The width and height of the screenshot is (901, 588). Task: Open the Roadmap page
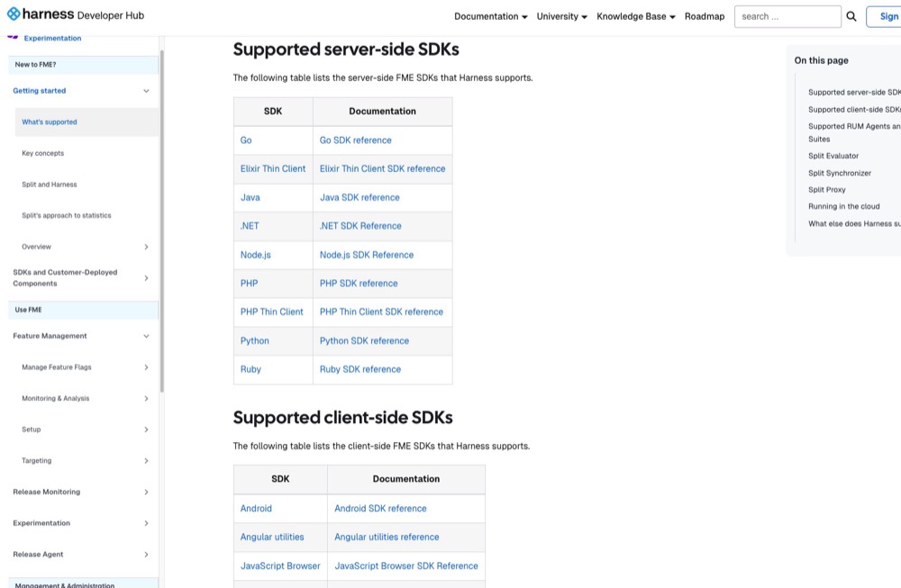click(x=705, y=16)
